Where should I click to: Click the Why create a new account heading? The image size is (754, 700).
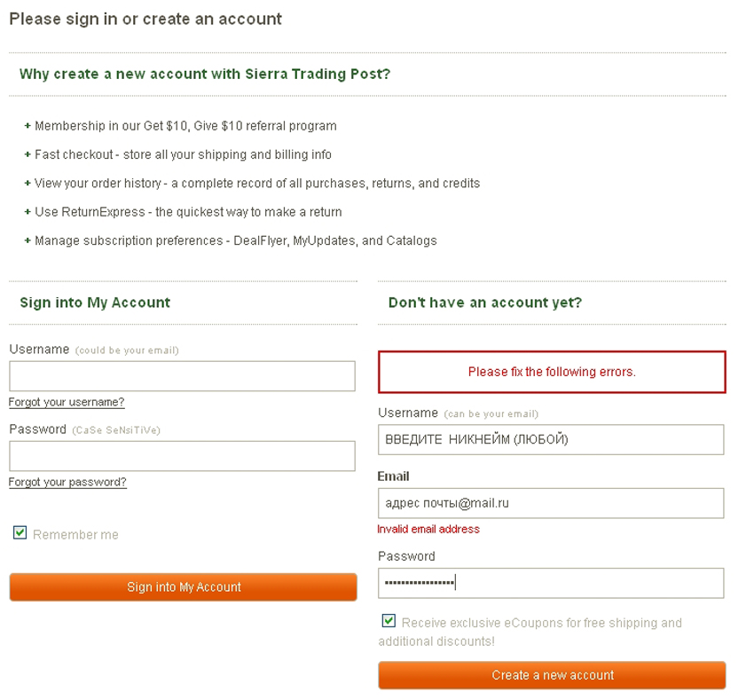(x=205, y=74)
